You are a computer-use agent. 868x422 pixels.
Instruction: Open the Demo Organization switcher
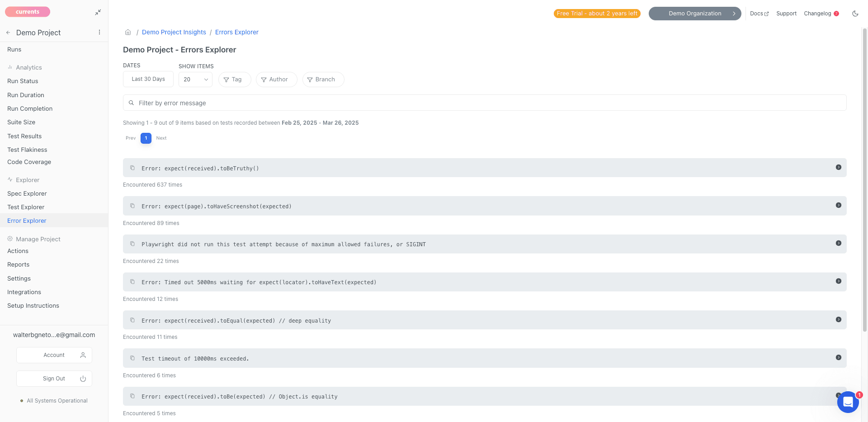click(695, 14)
